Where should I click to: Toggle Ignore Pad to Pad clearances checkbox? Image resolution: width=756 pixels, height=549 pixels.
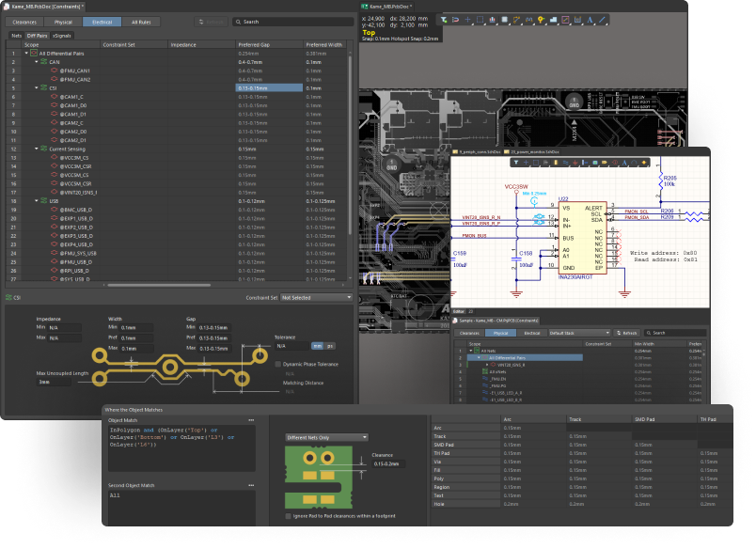coord(289,516)
